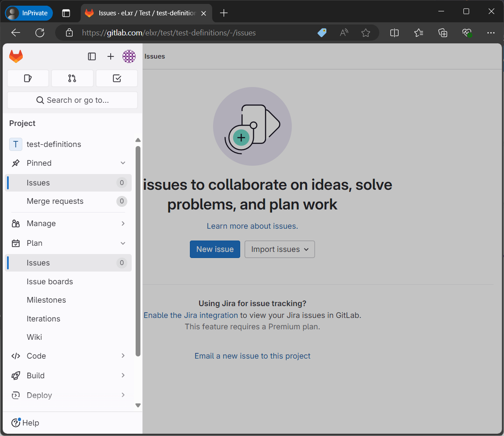Click the plus icon to create new
Viewport: 504px width, 436px height.
coord(111,56)
